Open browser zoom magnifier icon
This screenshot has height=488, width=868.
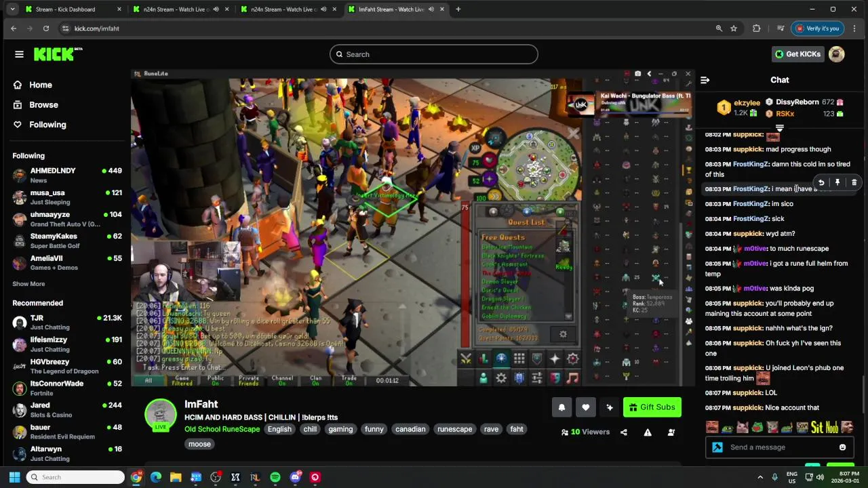pyautogui.click(x=719, y=28)
